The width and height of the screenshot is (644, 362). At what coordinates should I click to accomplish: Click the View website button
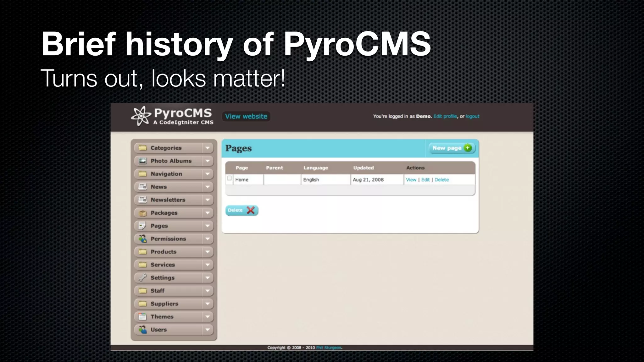tap(246, 116)
